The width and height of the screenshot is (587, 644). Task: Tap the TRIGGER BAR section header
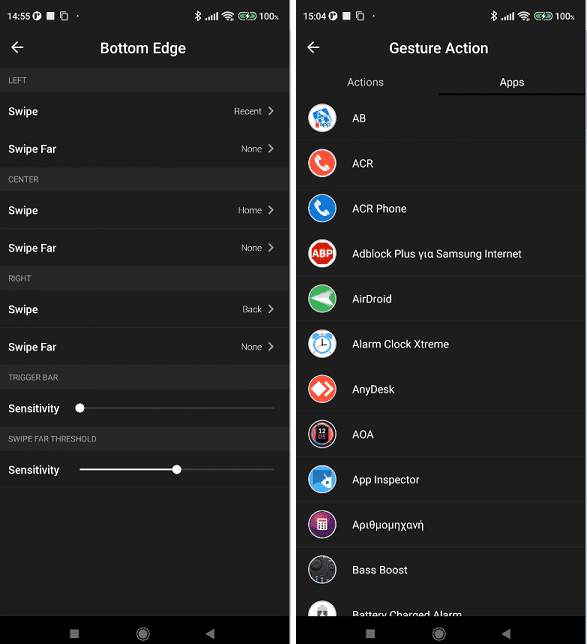point(33,377)
